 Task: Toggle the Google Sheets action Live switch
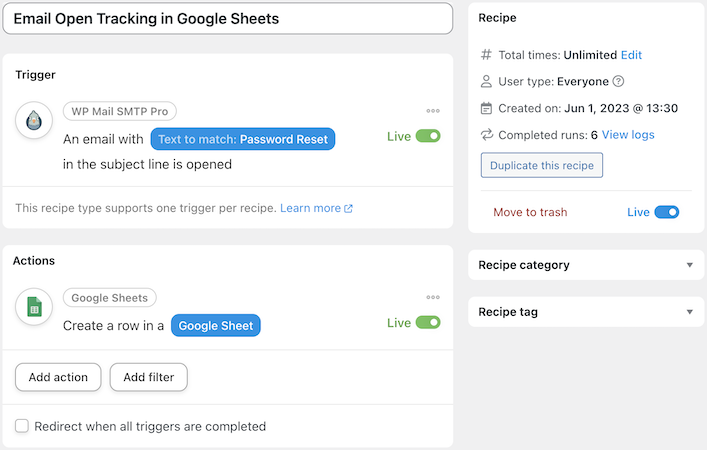click(428, 322)
